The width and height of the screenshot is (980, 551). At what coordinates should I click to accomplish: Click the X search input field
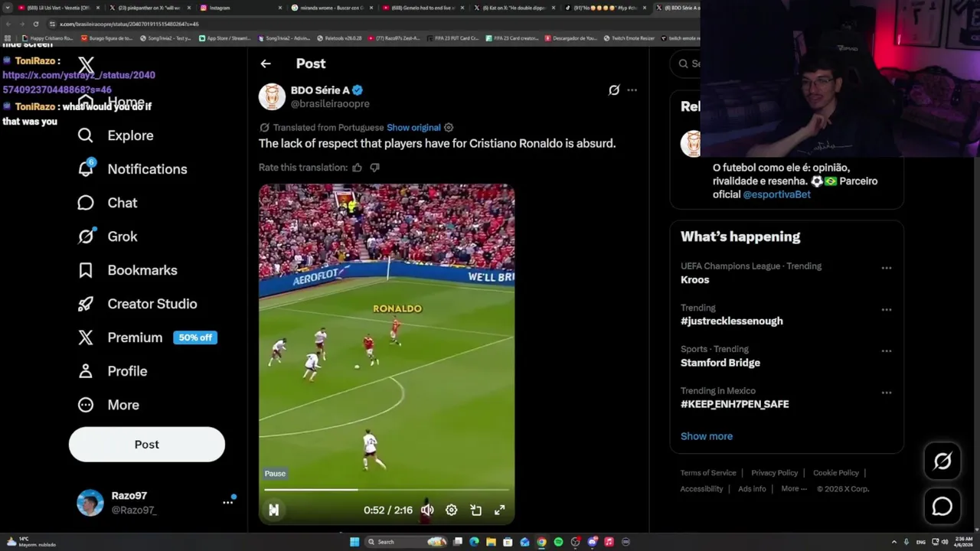(685, 64)
